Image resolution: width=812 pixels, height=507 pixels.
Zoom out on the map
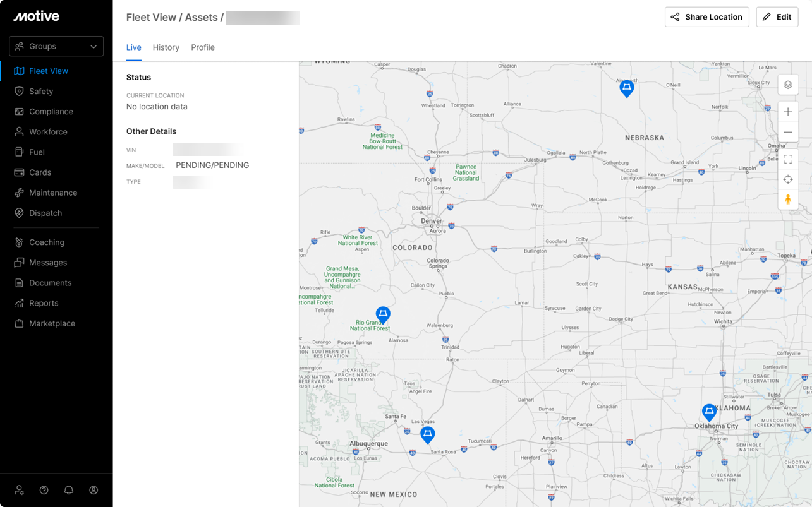coord(788,132)
